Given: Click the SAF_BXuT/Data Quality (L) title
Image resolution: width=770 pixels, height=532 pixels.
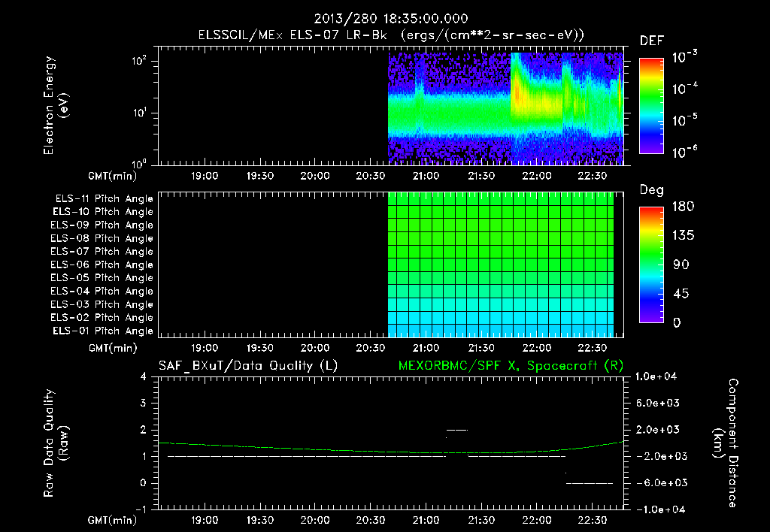Looking at the screenshot, I should coord(248,366).
